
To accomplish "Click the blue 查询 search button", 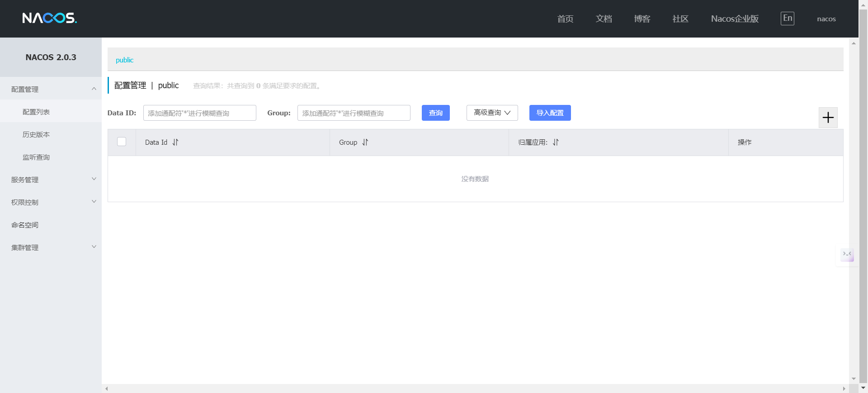I will point(435,113).
